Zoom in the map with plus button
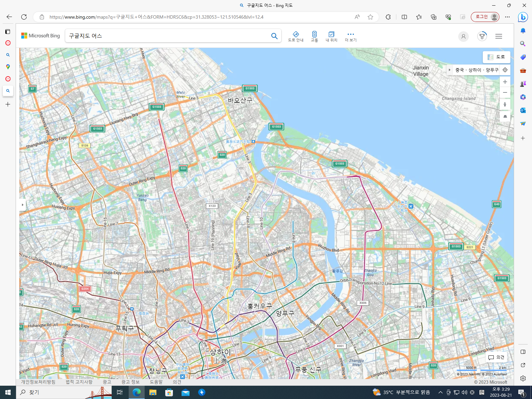Viewport: 532px width, 399px height. point(505,82)
